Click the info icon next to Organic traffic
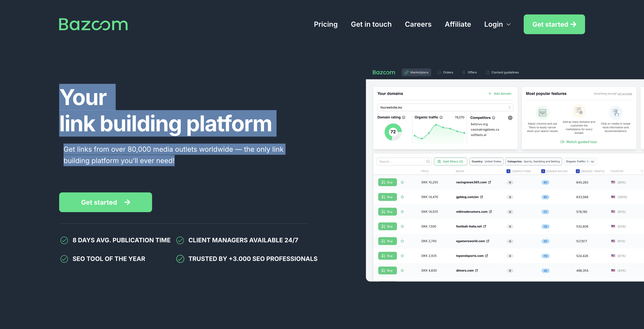 pyautogui.click(x=441, y=117)
